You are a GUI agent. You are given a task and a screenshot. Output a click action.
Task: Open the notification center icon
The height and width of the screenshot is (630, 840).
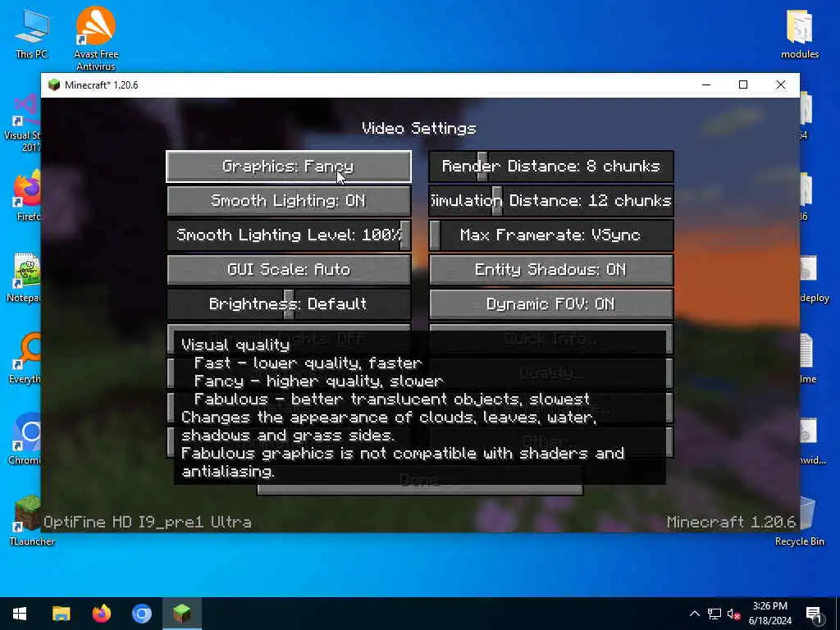[815, 614]
